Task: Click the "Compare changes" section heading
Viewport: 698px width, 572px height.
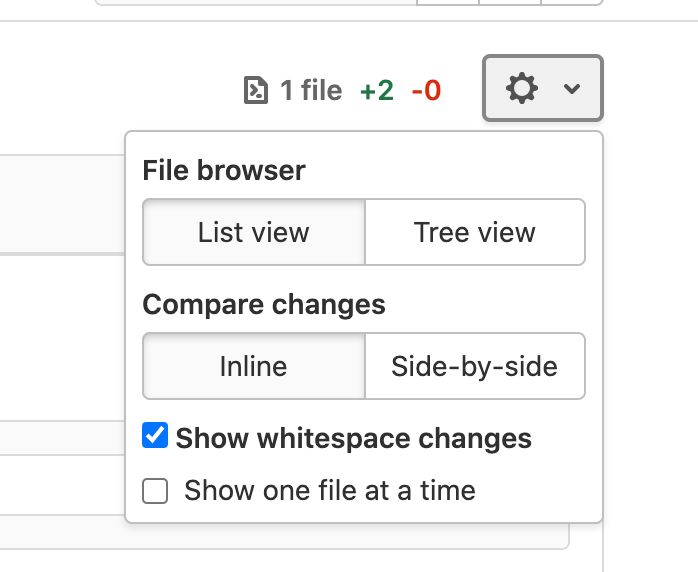Action: click(x=264, y=304)
